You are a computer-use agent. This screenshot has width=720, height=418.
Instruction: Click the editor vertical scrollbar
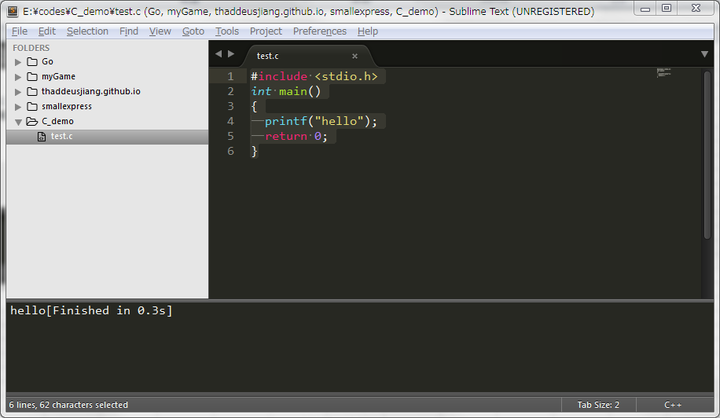(707, 154)
